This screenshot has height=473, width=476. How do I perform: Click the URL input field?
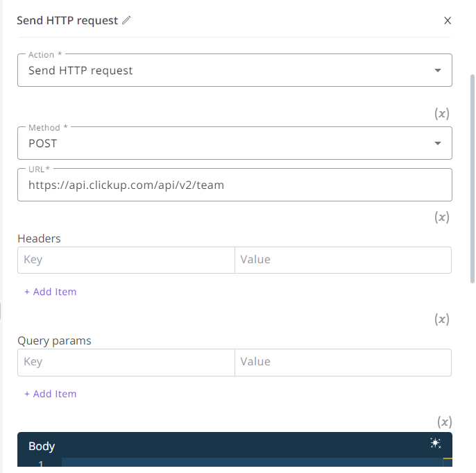coord(235,185)
